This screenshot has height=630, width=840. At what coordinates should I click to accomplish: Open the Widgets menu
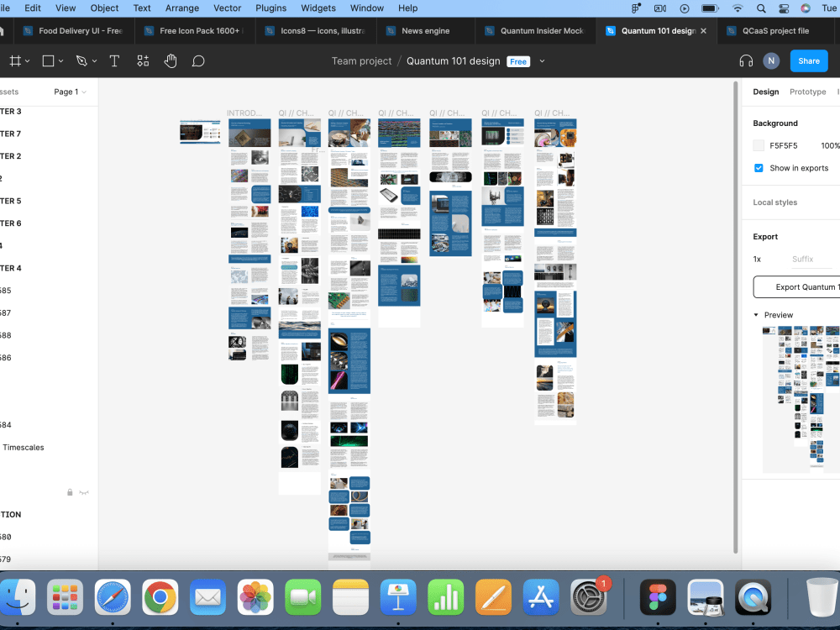(318, 8)
